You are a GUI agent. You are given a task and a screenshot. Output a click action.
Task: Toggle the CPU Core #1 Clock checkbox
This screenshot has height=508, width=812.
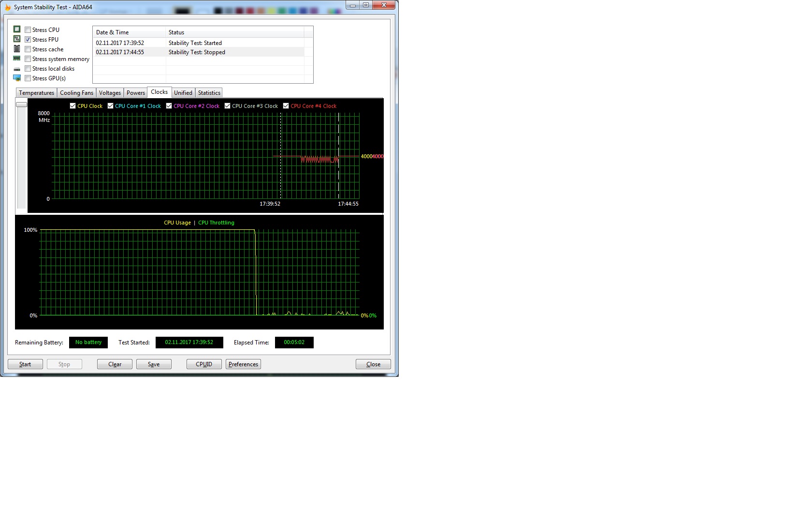point(110,106)
